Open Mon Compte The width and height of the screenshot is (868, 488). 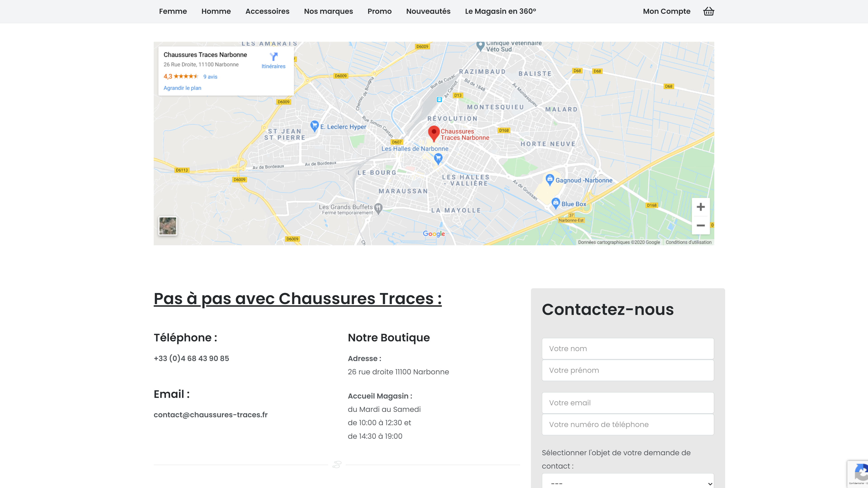[667, 11]
